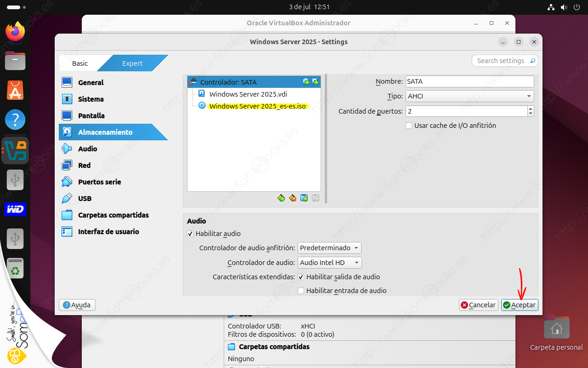The image size is (588, 368).
Task: Expand the Audio Intel HD controller dropdown
Action: pyautogui.click(x=329, y=263)
